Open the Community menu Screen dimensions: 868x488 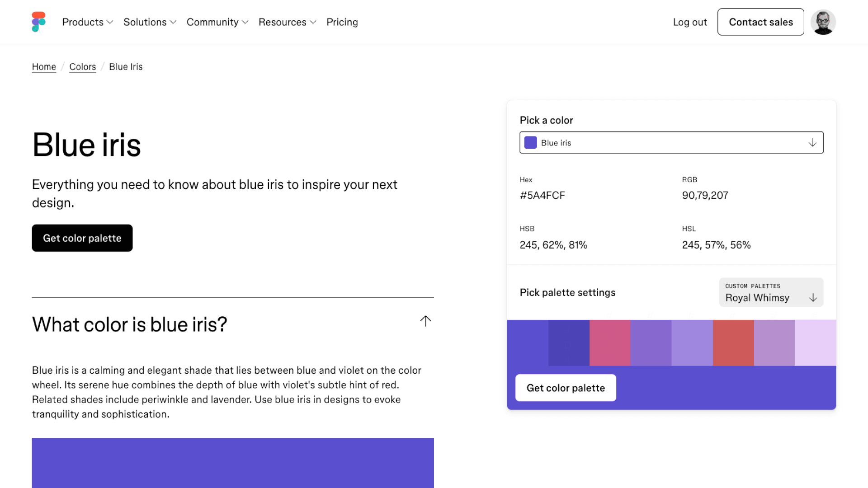click(217, 22)
